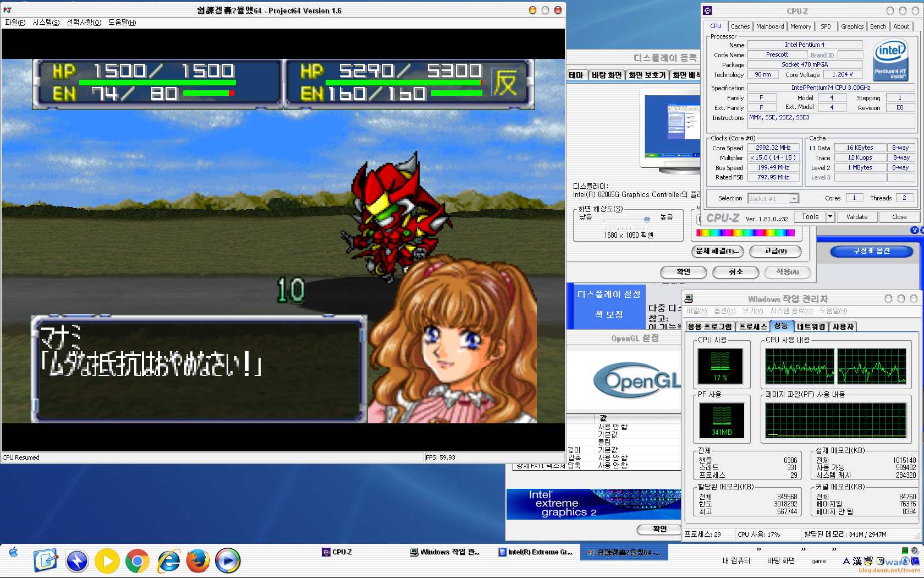
Task: Click the language bar 'A' input mode icon
Action: point(846,561)
